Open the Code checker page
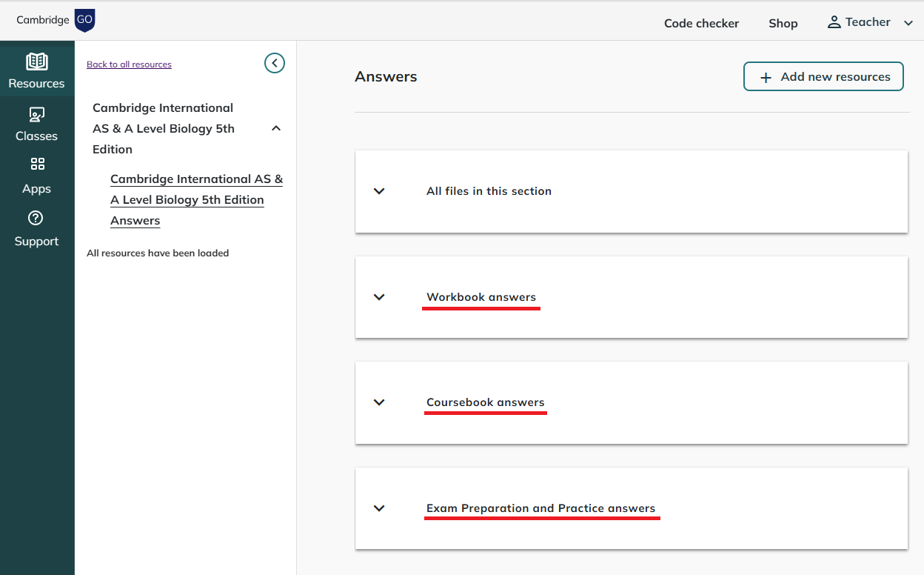This screenshot has width=924, height=575. 701,23
